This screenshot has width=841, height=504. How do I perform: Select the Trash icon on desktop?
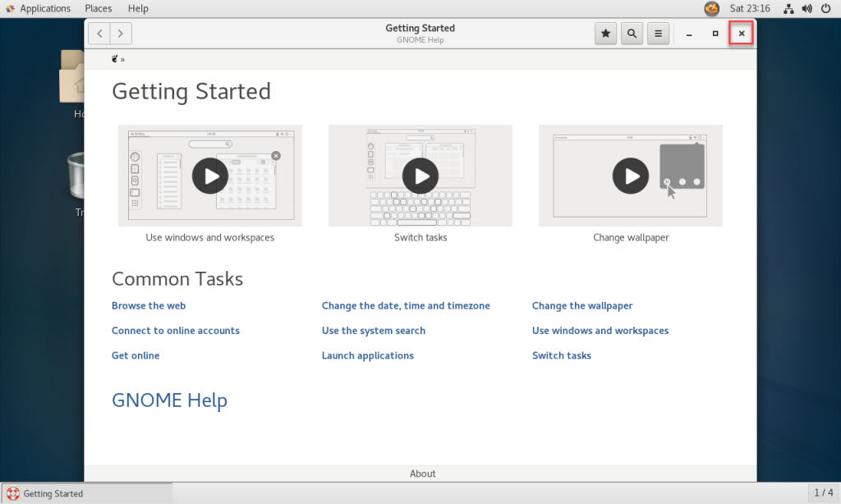(x=76, y=175)
